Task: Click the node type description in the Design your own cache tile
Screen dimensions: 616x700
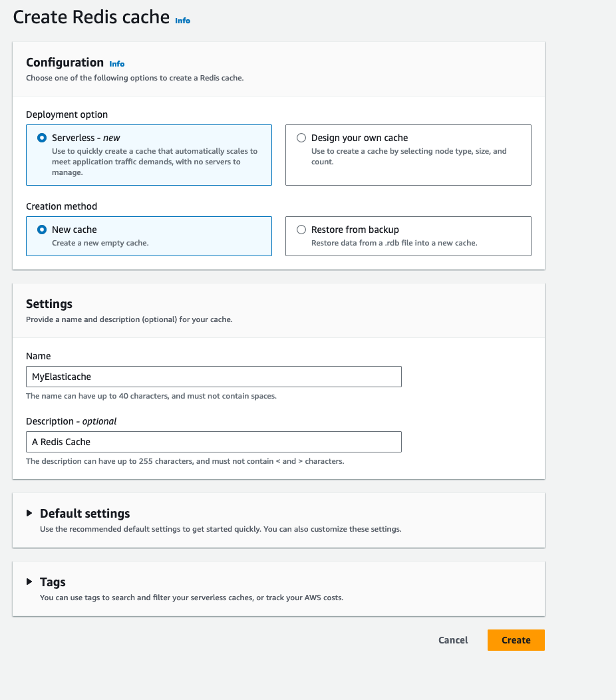Action: (x=408, y=156)
